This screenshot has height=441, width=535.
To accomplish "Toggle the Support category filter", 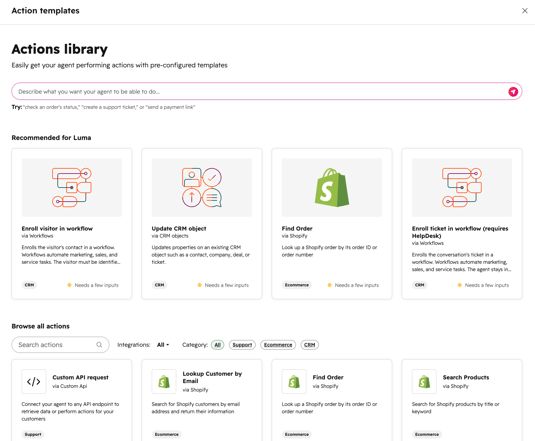I will [242, 345].
